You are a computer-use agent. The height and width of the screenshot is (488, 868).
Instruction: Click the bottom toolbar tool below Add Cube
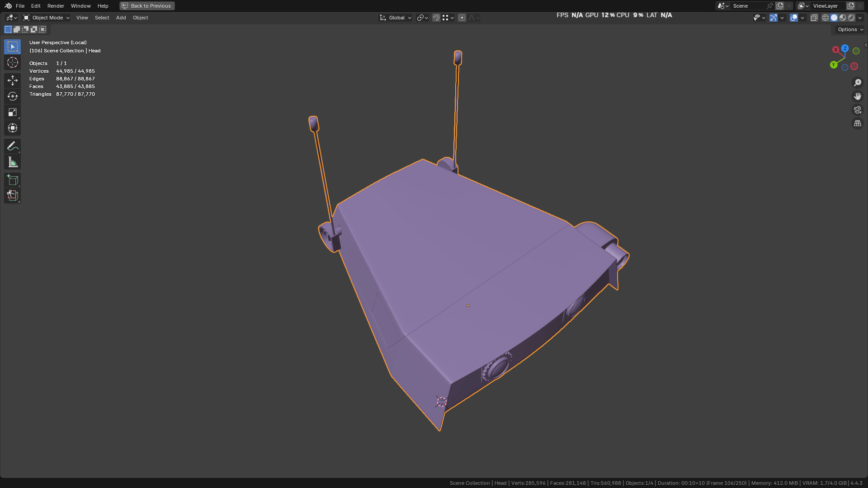pyautogui.click(x=12, y=196)
